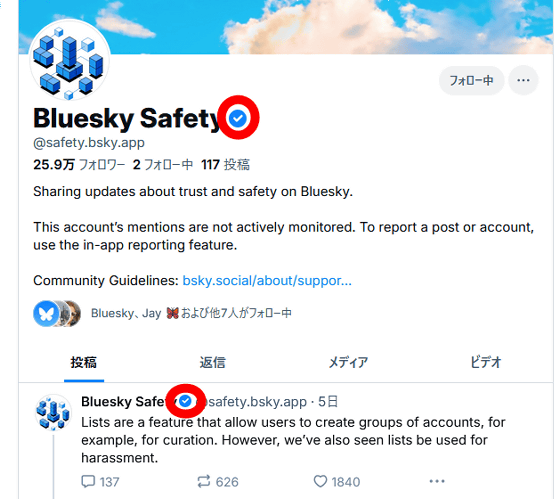Repost using the icon with 626

(204, 481)
